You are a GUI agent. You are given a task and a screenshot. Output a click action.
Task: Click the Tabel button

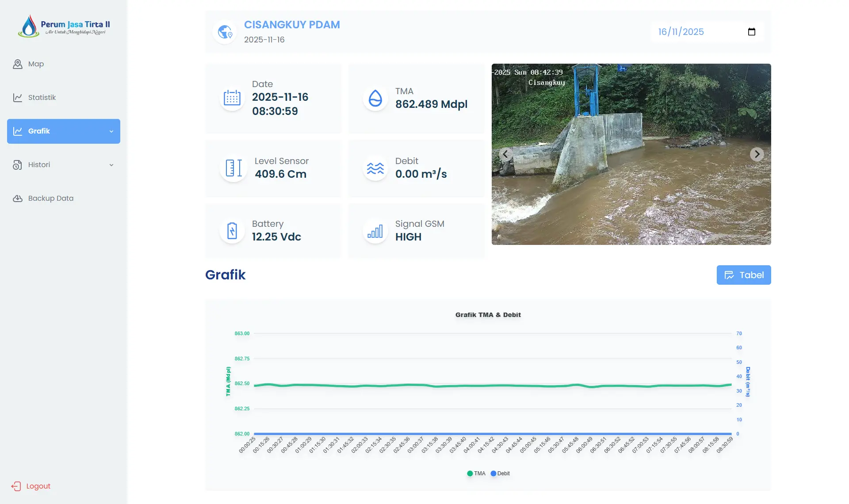pos(743,275)
